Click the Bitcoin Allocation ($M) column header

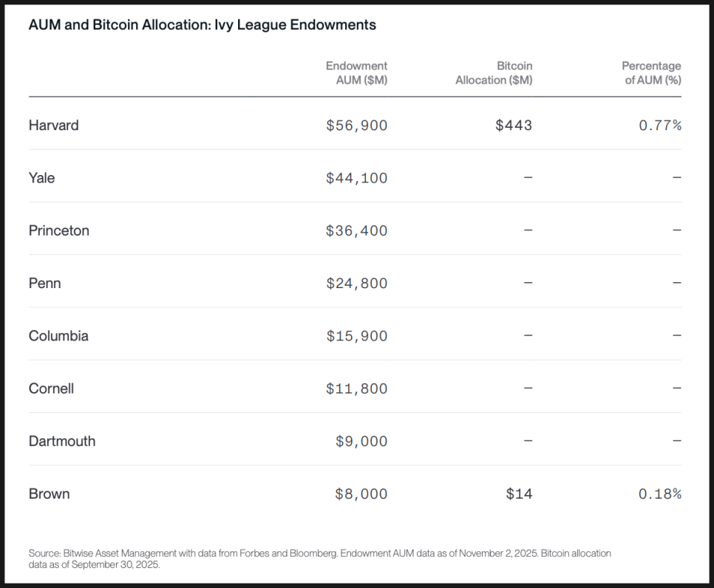tap(494, 73)
